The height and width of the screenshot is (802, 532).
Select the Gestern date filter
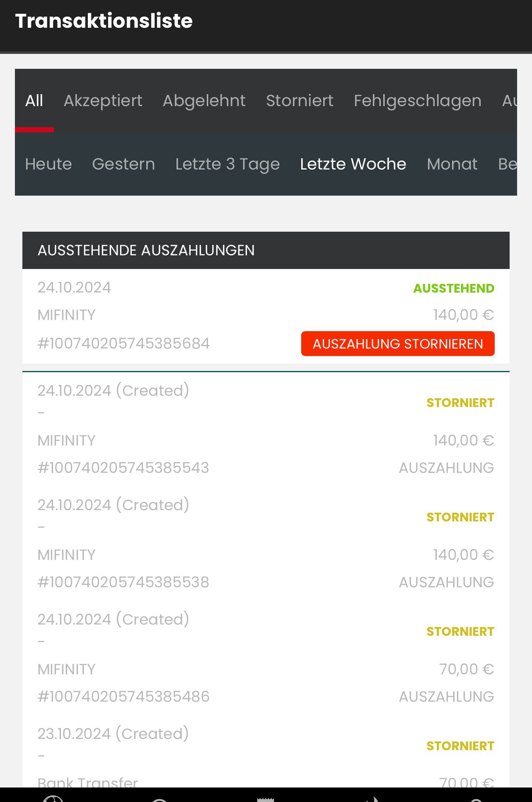pos(123,164)
